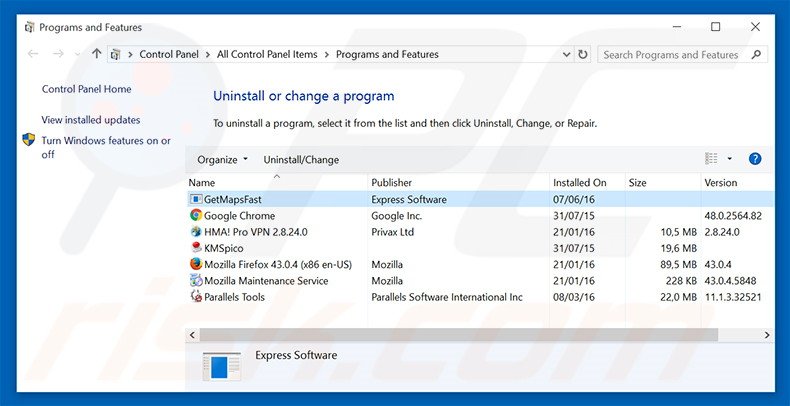The width and height of the screenshot is (790, 406).
Task: Click the Google Chrome icon in list
Action: point(196,216)
